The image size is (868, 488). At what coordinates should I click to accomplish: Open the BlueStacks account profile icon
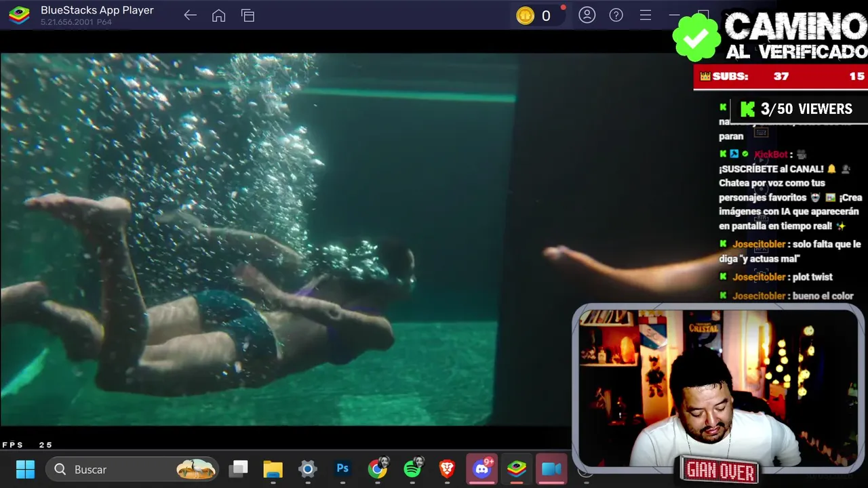pyautogui.click(x=587, y=15)
